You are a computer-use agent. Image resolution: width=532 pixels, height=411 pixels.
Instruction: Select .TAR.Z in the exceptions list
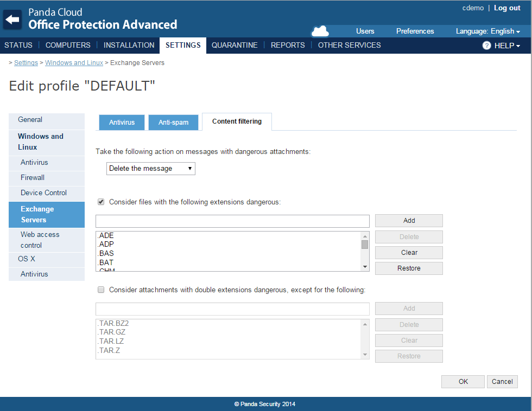pos(229,350)
